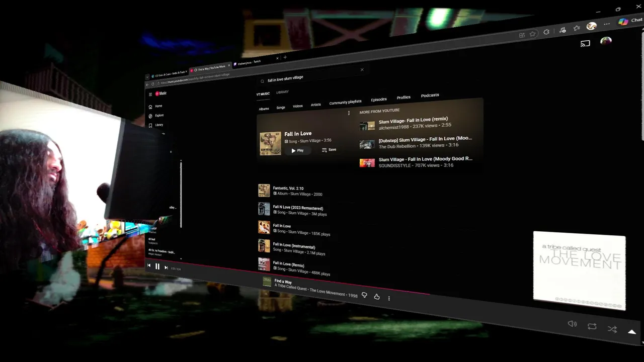Open the browser extensions puzzle icon

[547, 32]
